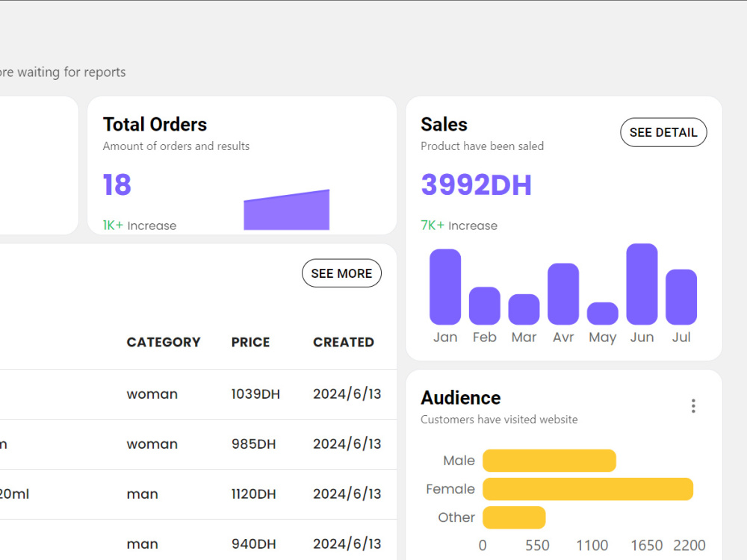Screen dimensions: 747x560
Task: Click the Audience card heading
Action: (x=461, y=398)
